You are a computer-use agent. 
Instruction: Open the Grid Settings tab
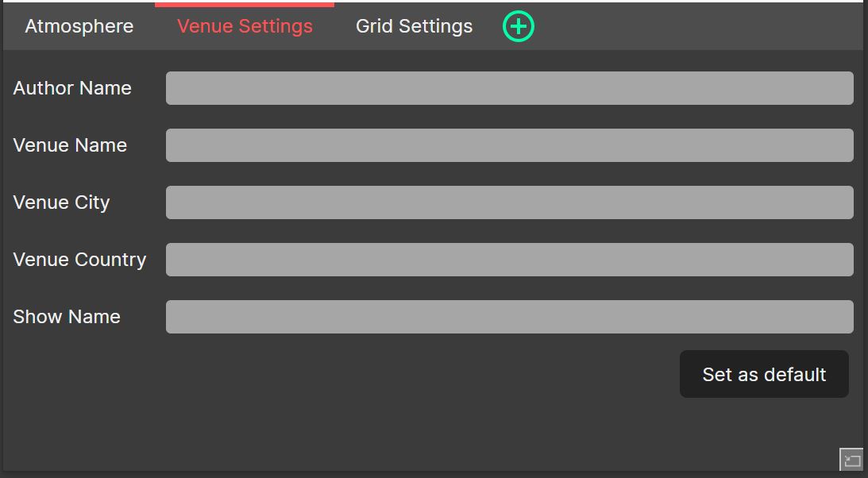pos(414,25)
